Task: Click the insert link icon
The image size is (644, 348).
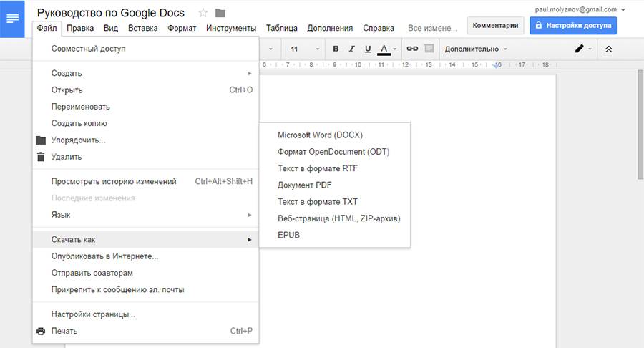Action: 412,49
